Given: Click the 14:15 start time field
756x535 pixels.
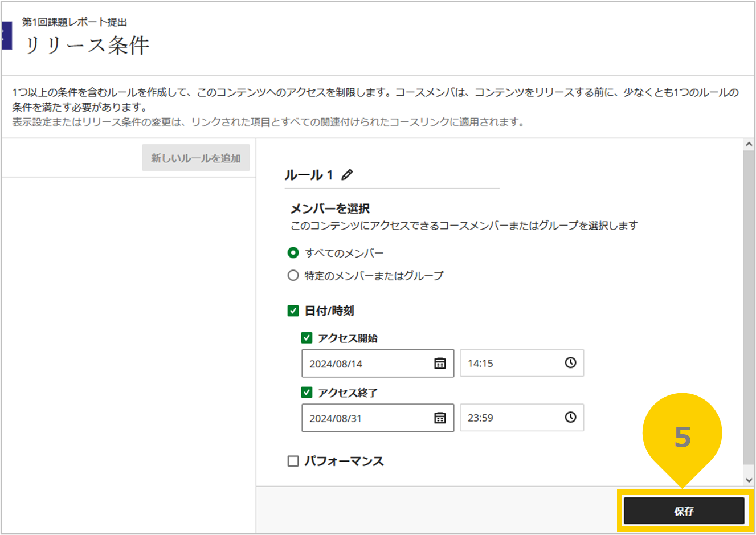Looking at the screenshot, I should (x=522, y=363).
